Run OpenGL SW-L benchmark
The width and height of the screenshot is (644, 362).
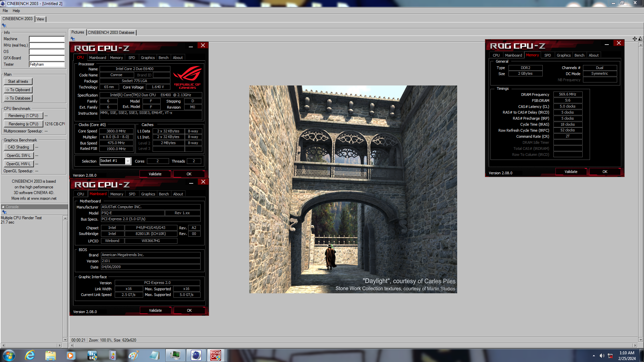(x=18, y=156)
